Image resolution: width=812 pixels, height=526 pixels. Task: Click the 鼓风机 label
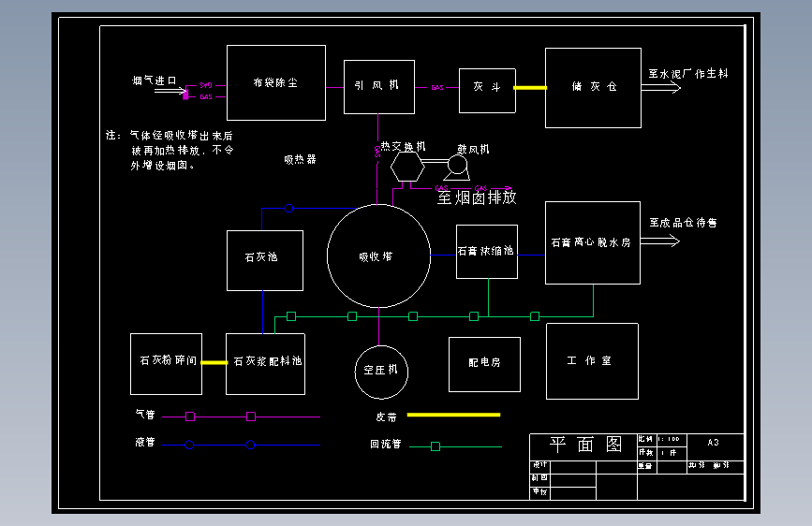tap(473, 149)
